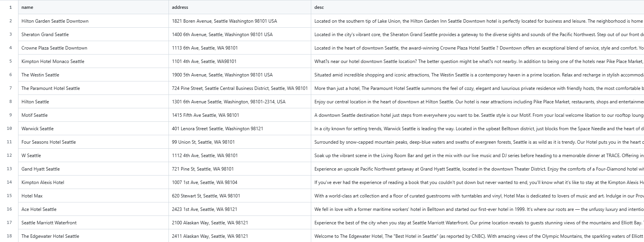Image resolution: width=644 pixels, height=242 pixels.
Task: Select address 1113 6th Ave cell
Action: 240,48
